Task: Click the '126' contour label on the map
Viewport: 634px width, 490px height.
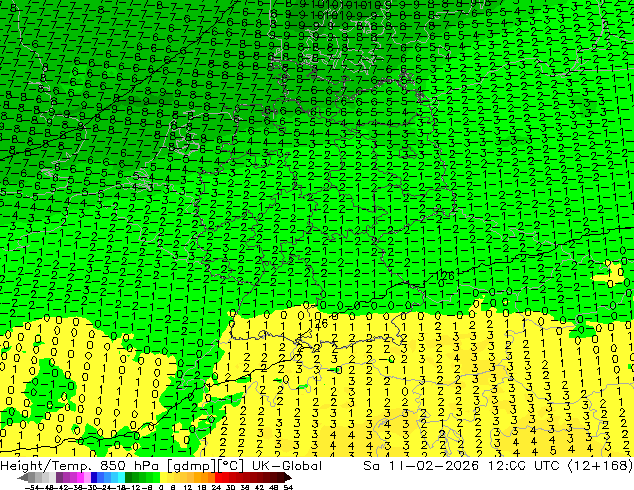Action: pyautogui.click(x=445, y=276)
